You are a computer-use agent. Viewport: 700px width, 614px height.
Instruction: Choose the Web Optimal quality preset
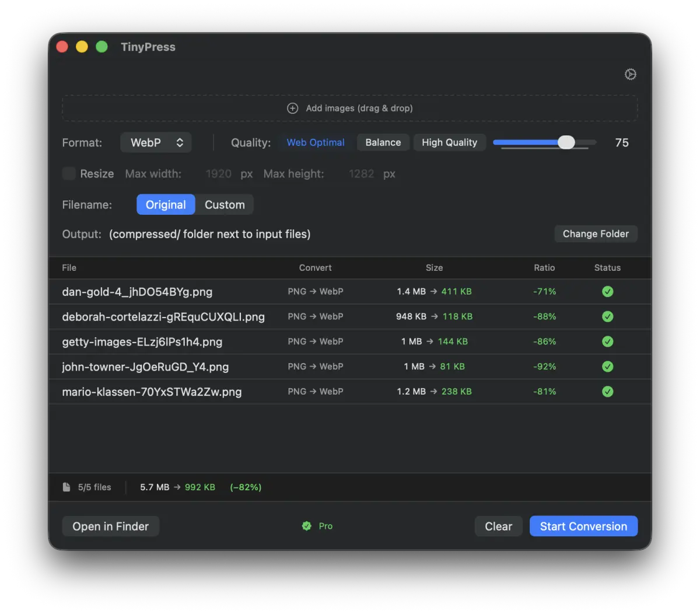316,142
